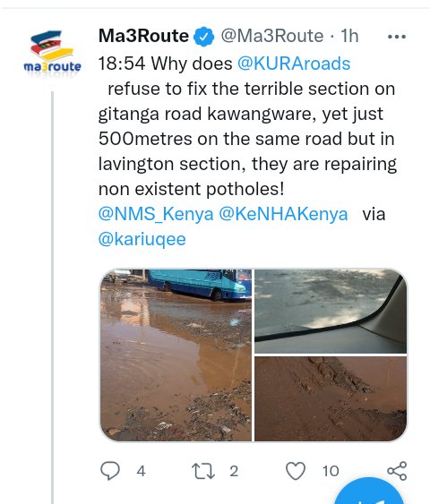
Task: Click the @Ma3Route handle text
Action: 272,36
